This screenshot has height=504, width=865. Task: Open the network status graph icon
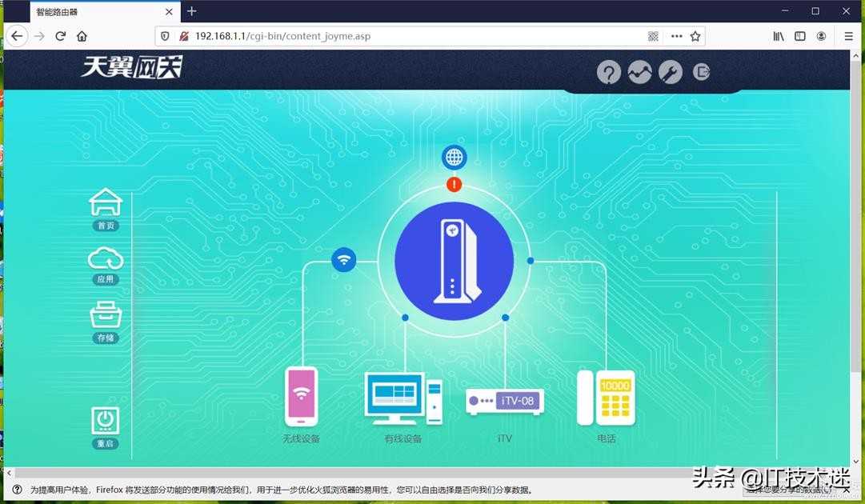click(x=639, y=72)
